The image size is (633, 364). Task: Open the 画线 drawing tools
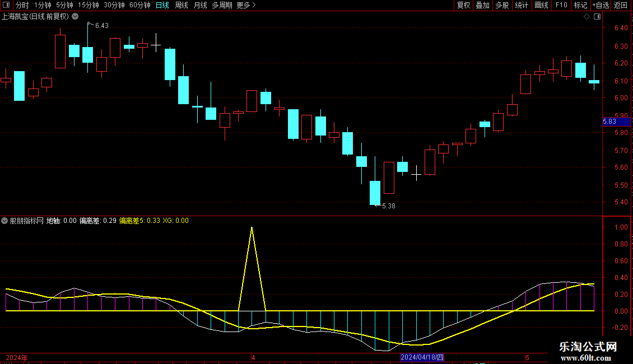(x=541, y=5)
